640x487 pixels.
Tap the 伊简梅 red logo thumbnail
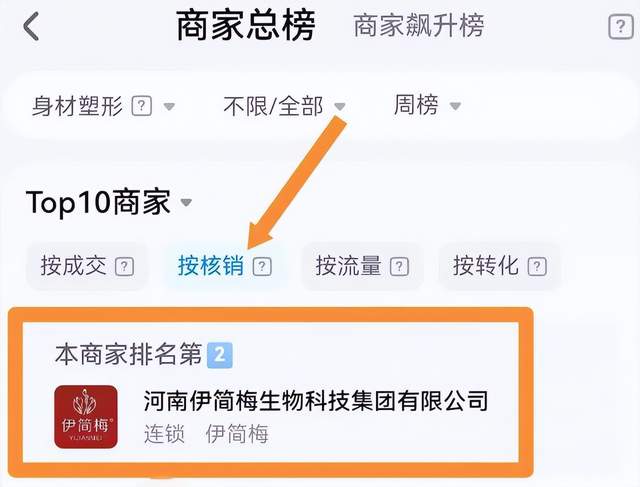[x=86, y=416]
